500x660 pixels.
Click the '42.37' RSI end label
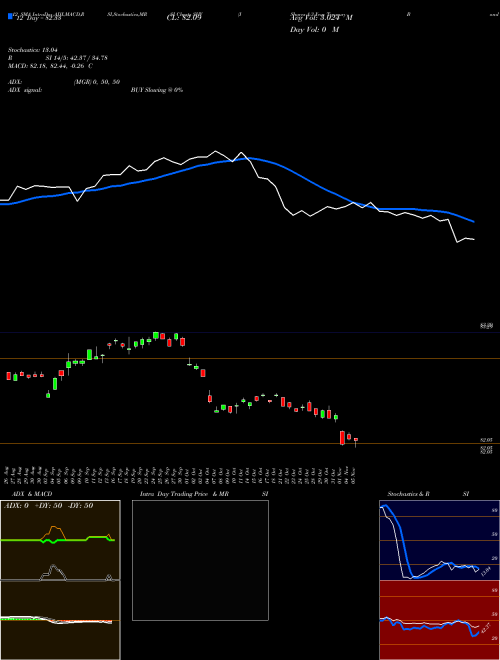486,628
